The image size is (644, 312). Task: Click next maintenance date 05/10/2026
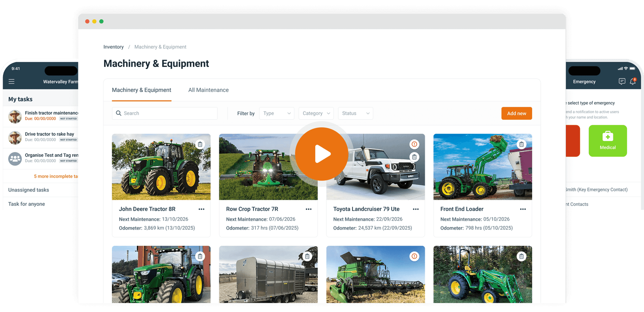pyautogui.click(x=497, y=219)
